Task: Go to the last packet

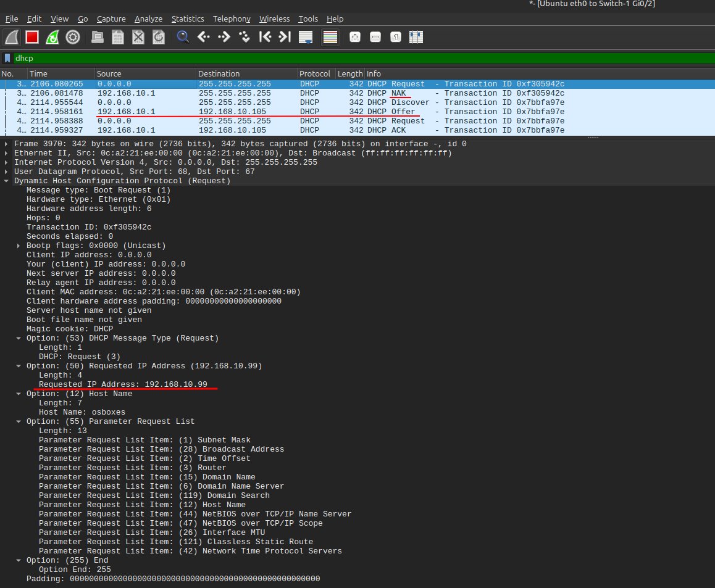Action: 285,37
